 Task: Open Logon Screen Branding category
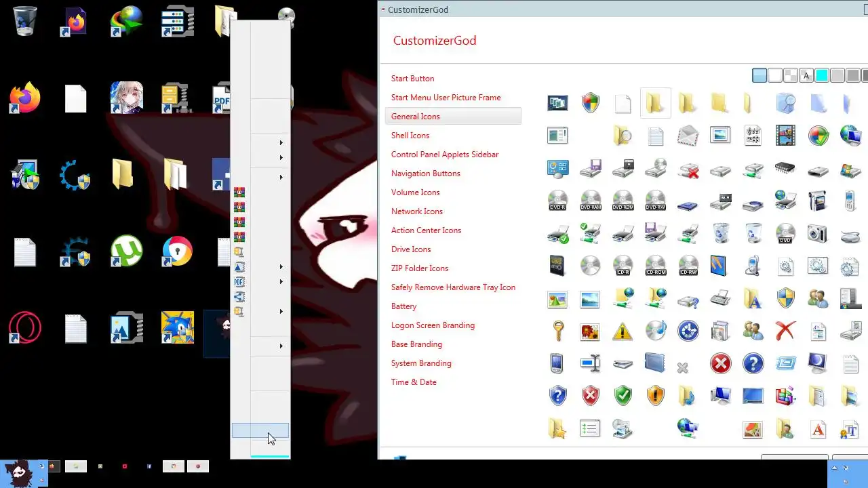point(433,325)
